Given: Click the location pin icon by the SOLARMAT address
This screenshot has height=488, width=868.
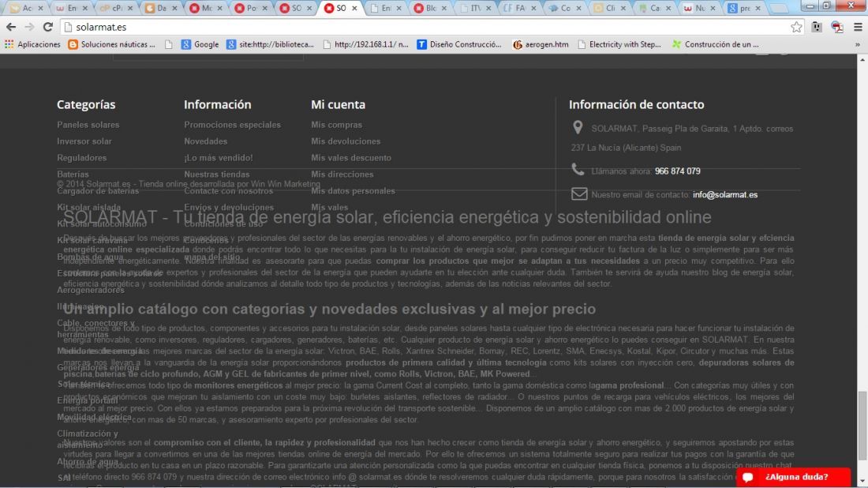Looking at the screenshot, I should click(x=578, y=128).
